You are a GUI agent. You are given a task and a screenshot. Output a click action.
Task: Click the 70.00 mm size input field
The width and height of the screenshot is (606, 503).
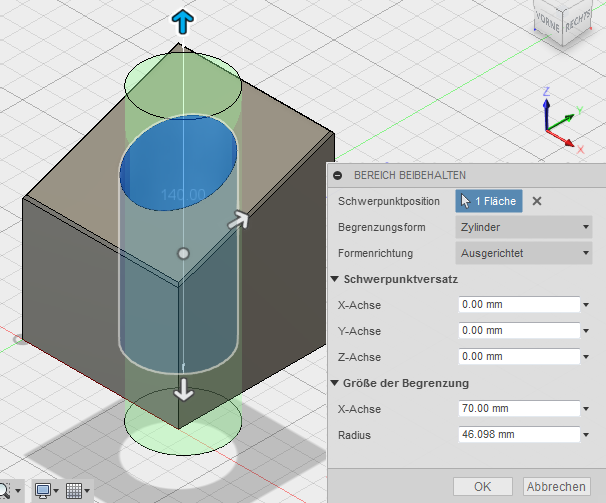(519, 409)
